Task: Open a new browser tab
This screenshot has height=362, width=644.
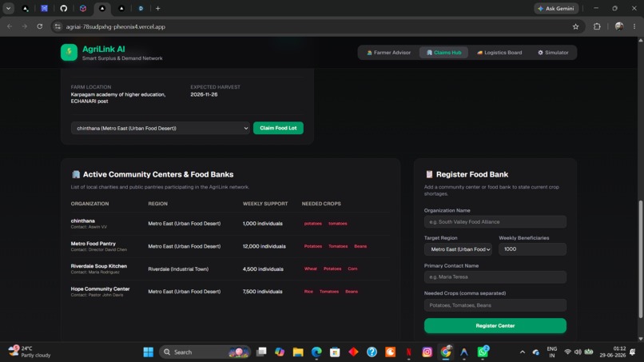Action: 157,9
